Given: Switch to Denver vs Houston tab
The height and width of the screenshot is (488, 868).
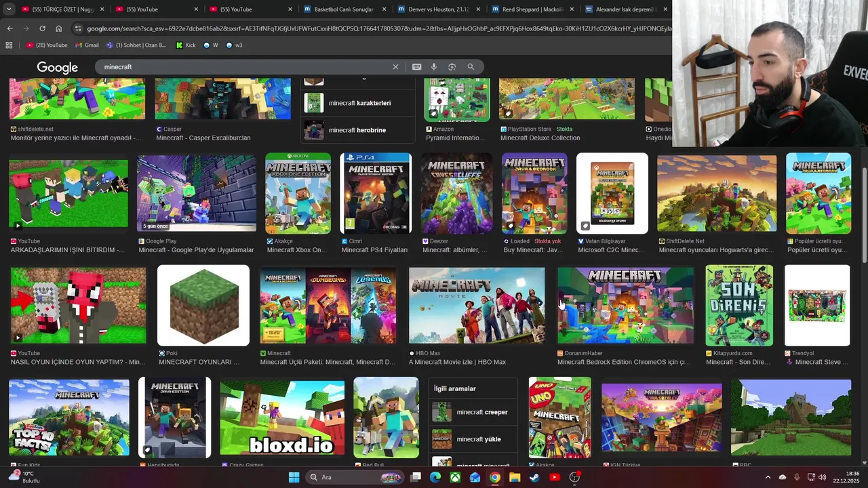Looking at the screenshot, I should (438, 9).
